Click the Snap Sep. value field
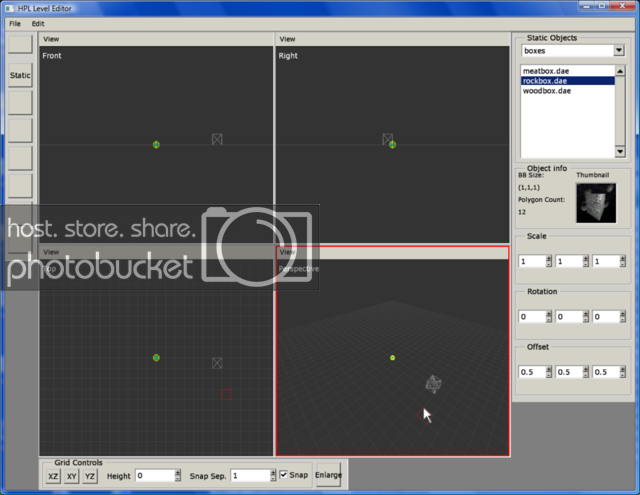This screenshot has height=495, width=640. [248, 476]
